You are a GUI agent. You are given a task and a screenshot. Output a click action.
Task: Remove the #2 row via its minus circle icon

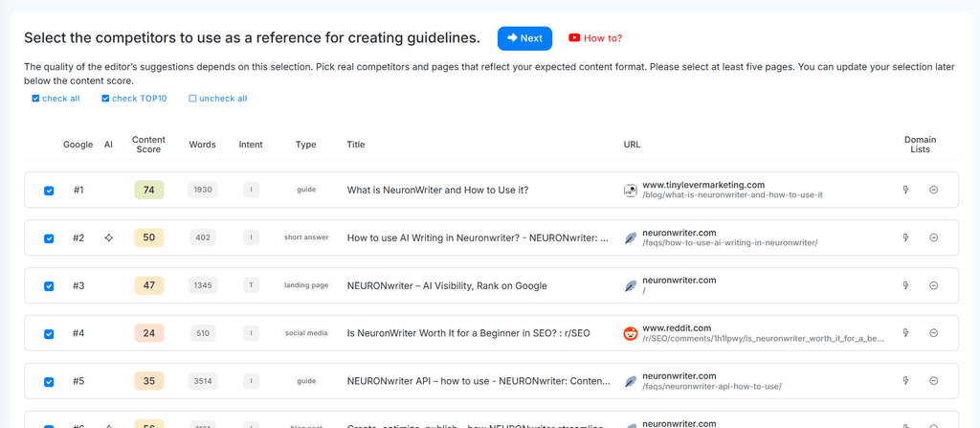[x=934, y=237]
